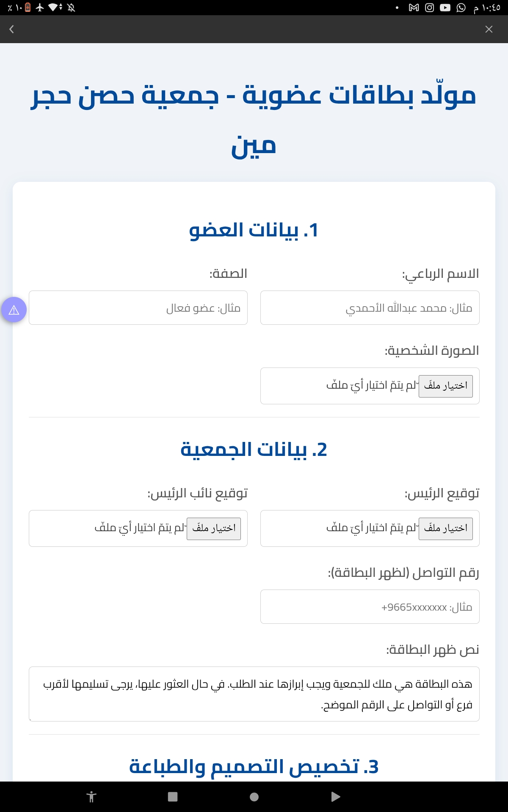The height and width of the screenshot is (812, 508).
Task: Close the web view with X icon
Action: tap(489, 29)
